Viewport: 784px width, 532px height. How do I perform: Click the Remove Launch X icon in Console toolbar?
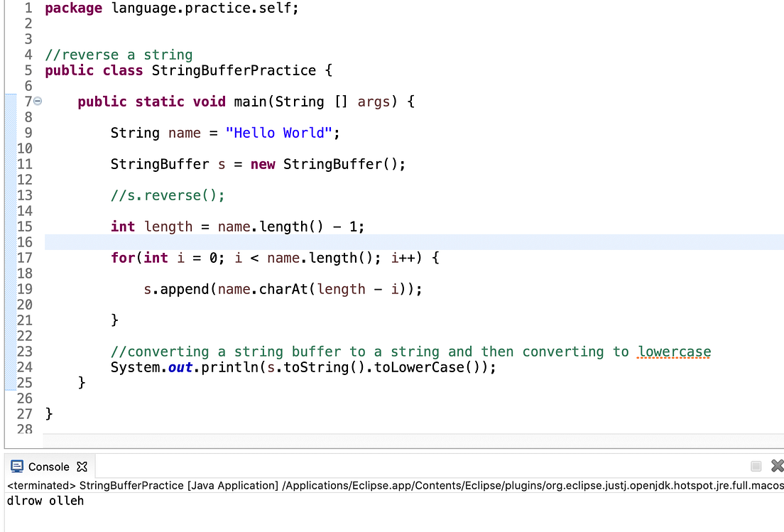(x=778, y=465)
